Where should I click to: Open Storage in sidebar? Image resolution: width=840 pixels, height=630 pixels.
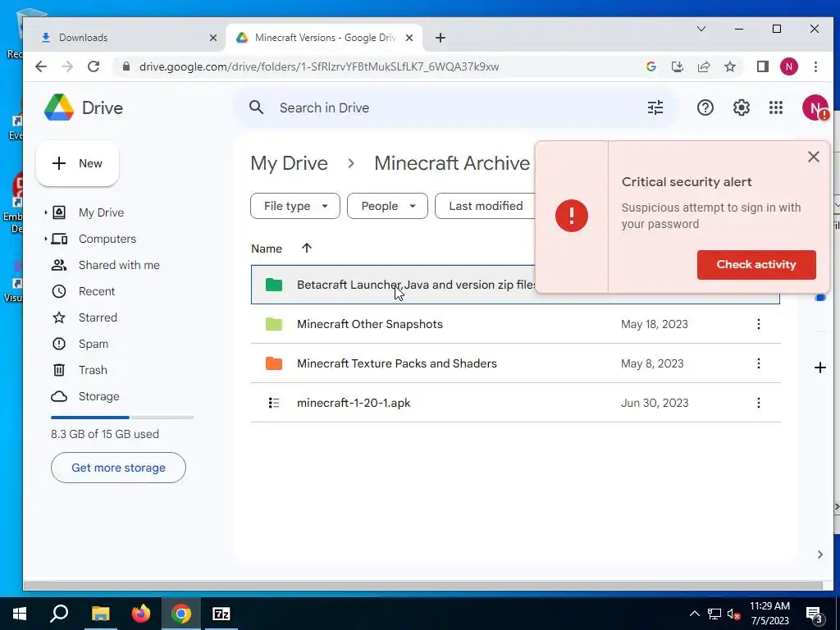tap(98, 396)
